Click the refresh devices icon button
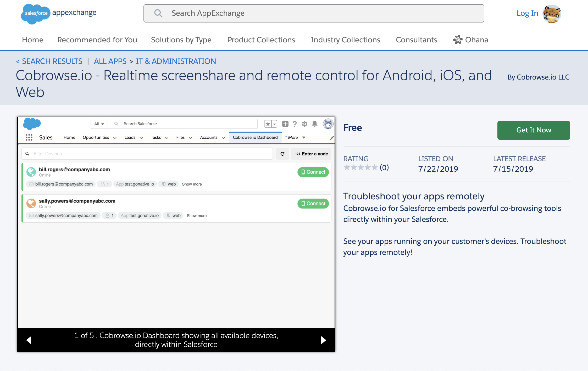 coord(282,154)
